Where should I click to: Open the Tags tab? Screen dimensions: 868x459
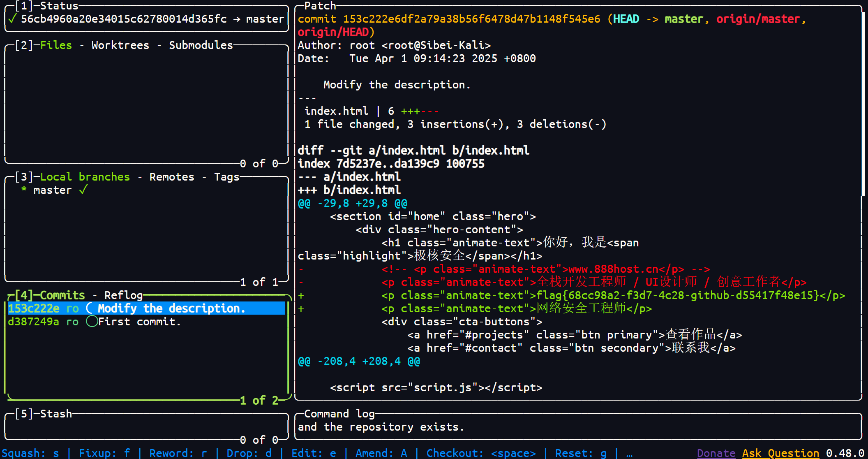point(226,177)
